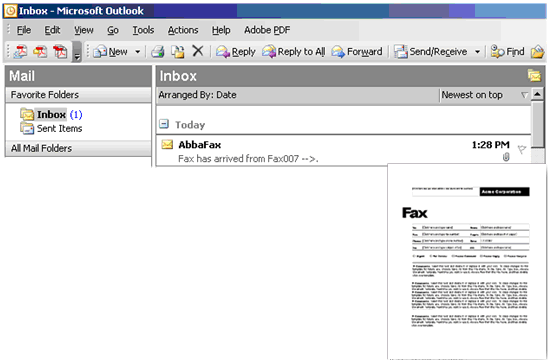Click the message list scrollbar thumb
This screenshot has width=550, height=362.
538,124
